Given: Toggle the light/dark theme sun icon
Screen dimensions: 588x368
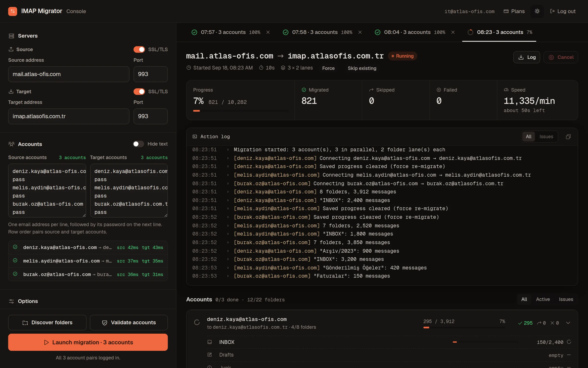Looking at the screenshot, I should [x=537, y=11].
